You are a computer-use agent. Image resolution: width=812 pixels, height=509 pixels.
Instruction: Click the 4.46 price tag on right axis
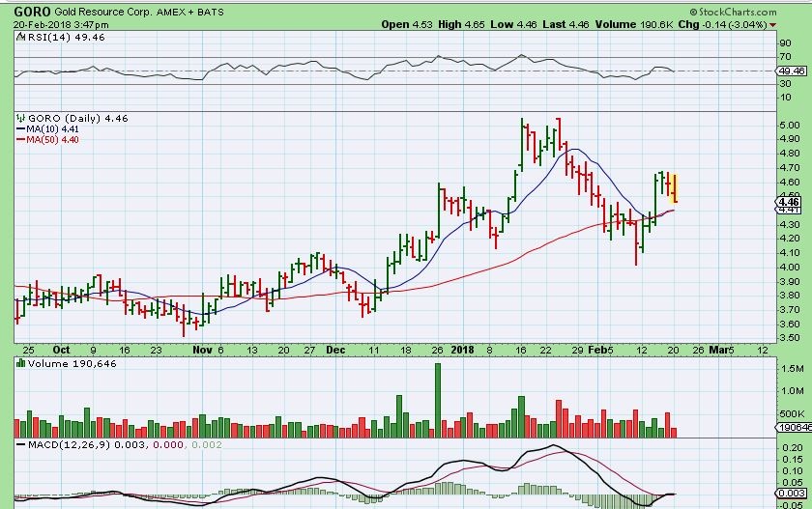789,202
